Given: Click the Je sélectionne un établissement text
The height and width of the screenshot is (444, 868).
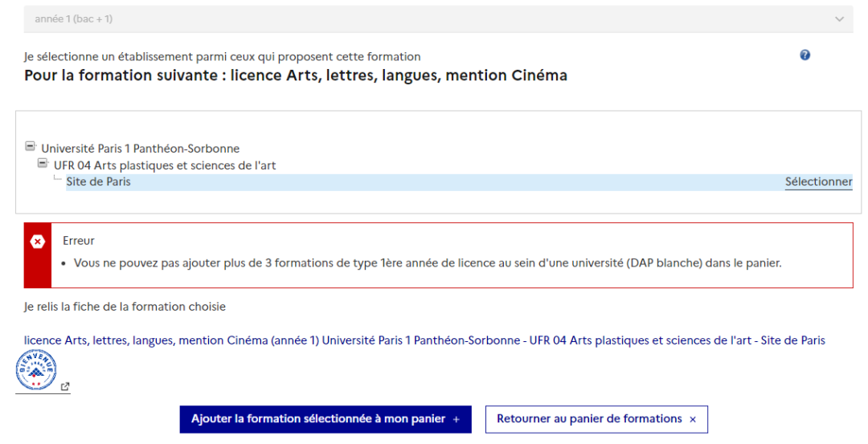Looking at the screenshot, I should [222, 57].
